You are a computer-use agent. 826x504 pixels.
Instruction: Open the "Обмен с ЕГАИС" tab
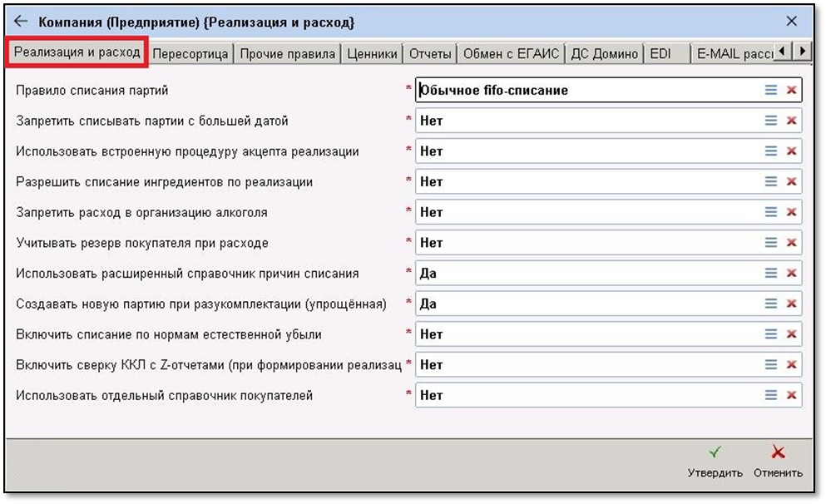coord(513,52)
